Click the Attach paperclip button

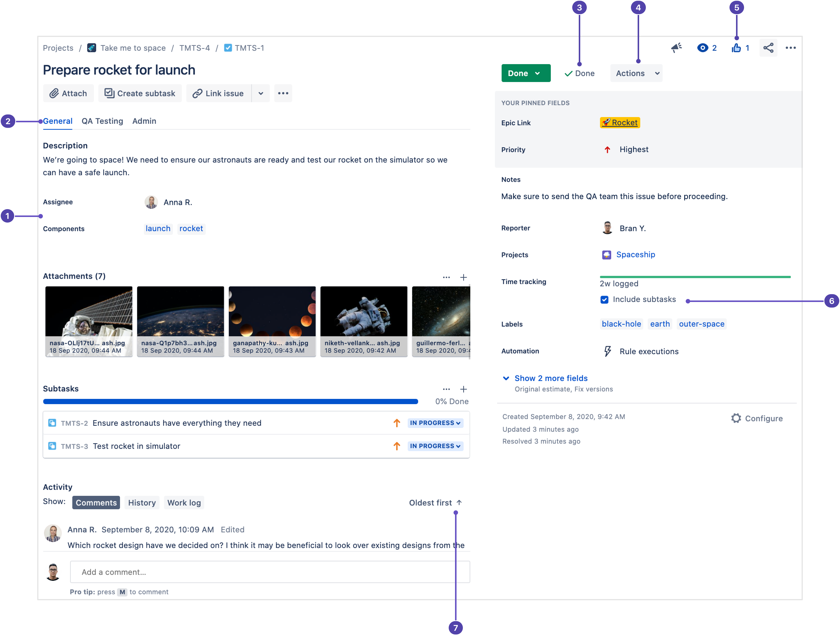pyautogui.click(x=68, y=93)
